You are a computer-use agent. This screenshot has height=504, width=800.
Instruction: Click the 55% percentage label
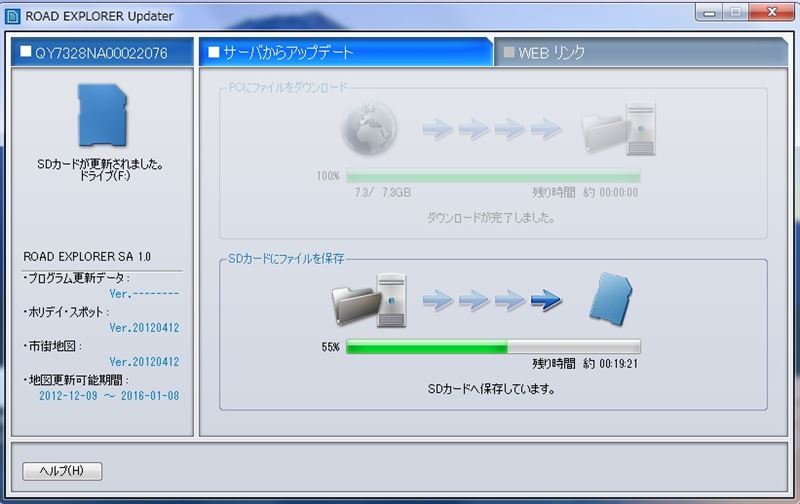(330, 347)
